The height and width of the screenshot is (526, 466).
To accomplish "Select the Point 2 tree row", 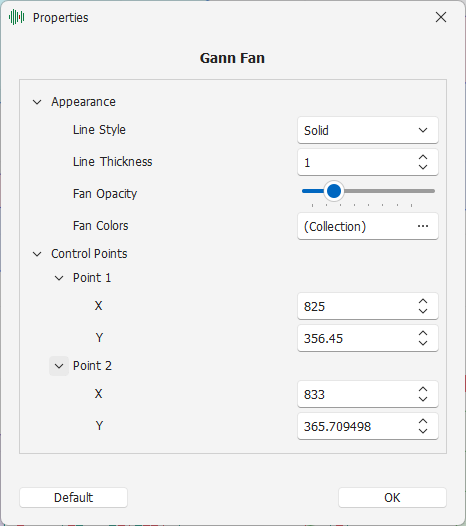I will [92, 366].
